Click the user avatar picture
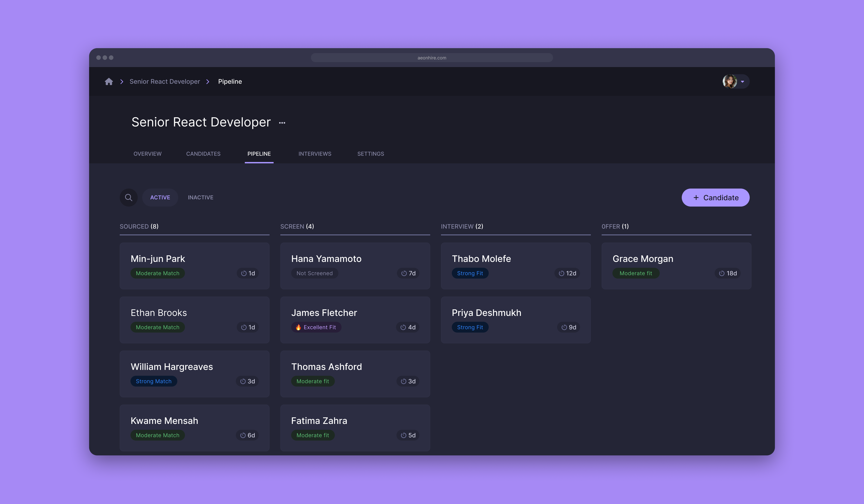The width and height of the screenshot is (864, 504). (x=730, y=82)
